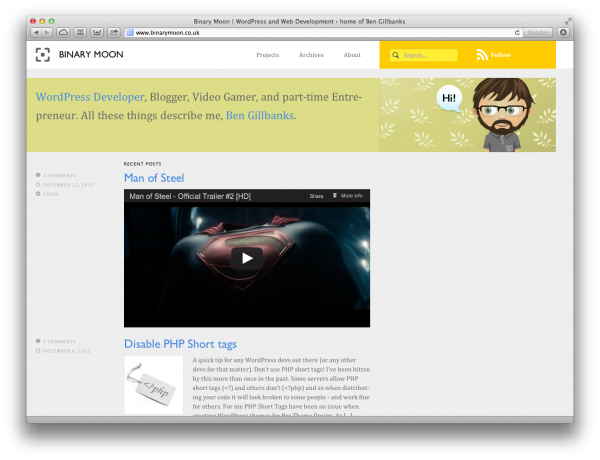Click the video Share button
Image resolution: width=600 pixels, height=460 pixels.
click(316, 196)
